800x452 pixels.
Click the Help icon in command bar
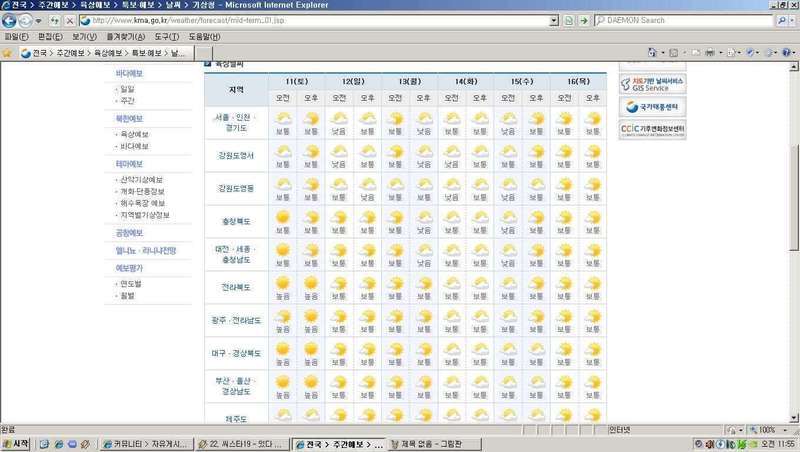786,52
